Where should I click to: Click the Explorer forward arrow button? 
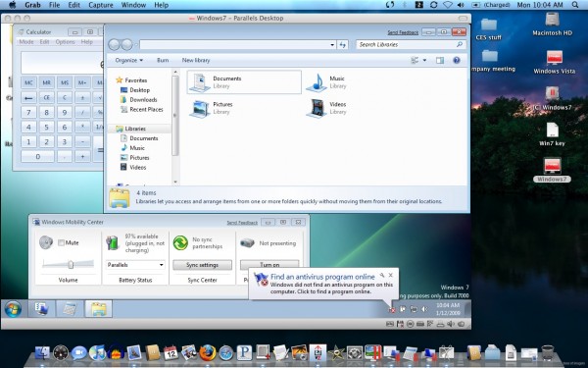127,45
